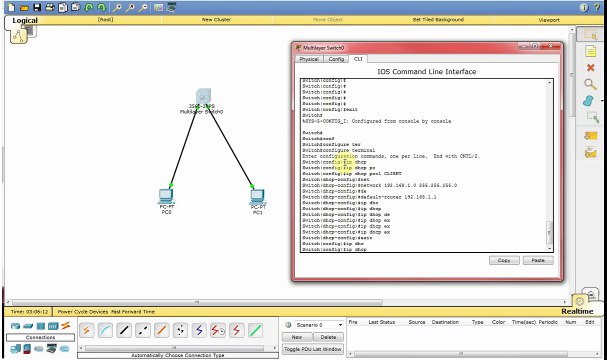Viewport: 607px width, 360px height.
Task: Select the Routers device category
Action: pos(15,326)
